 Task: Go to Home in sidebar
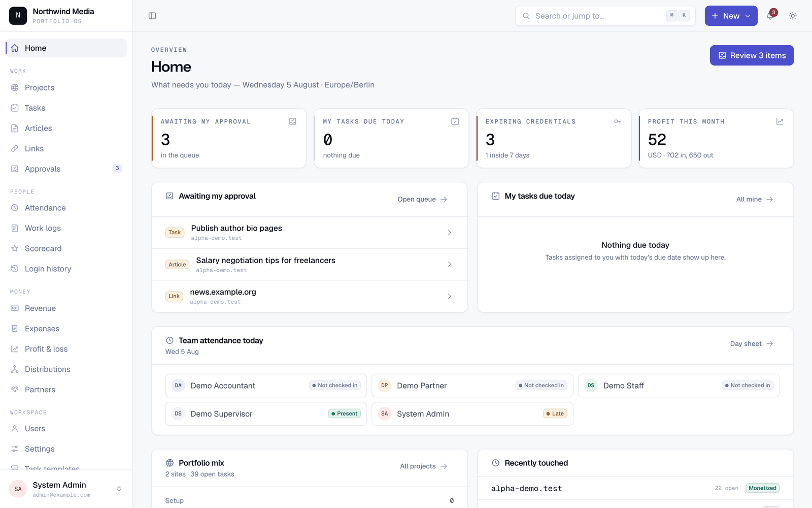(x=66, y=48)
